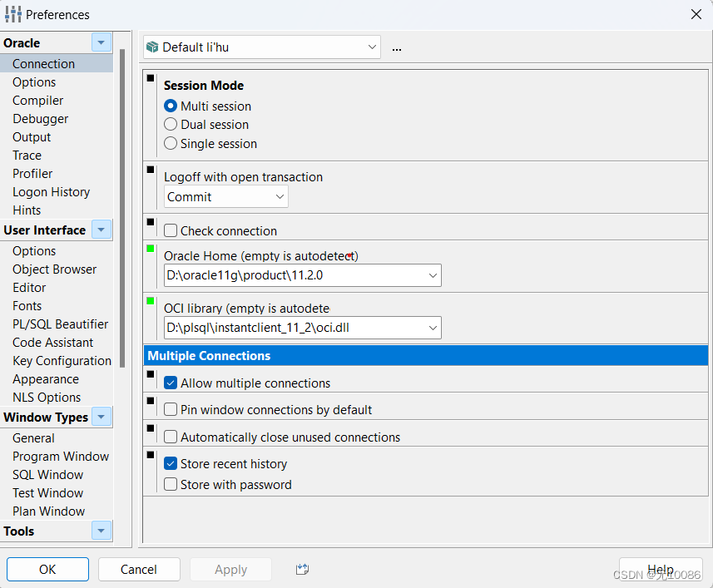713x588 pixels.
Task: Click the Help button
Action: pyautogui.click(x=661, y=569)
